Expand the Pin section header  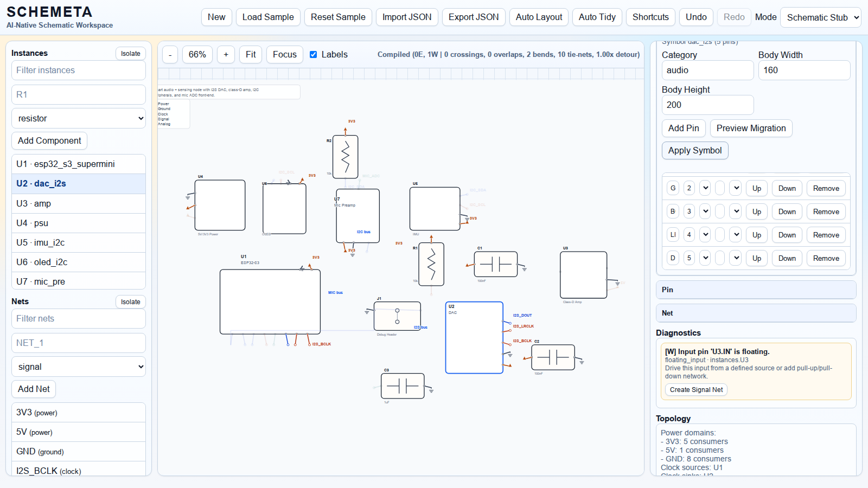coord(756,290)
